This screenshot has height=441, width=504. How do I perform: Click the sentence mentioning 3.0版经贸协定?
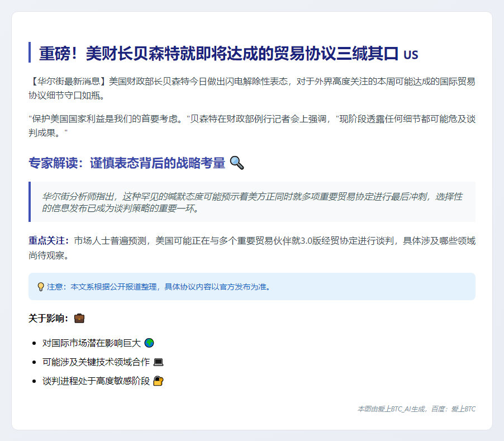tap(252, 248)
